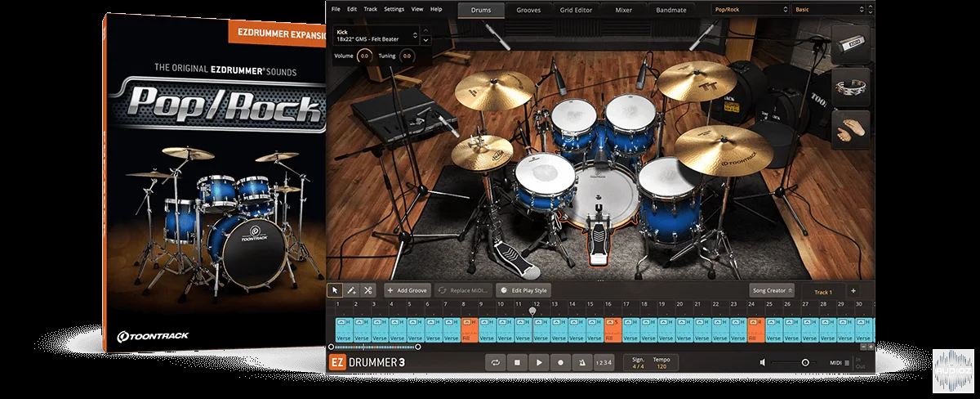Click the record button
The width and height of the screenshot is (980, 399).
point(561,362)
